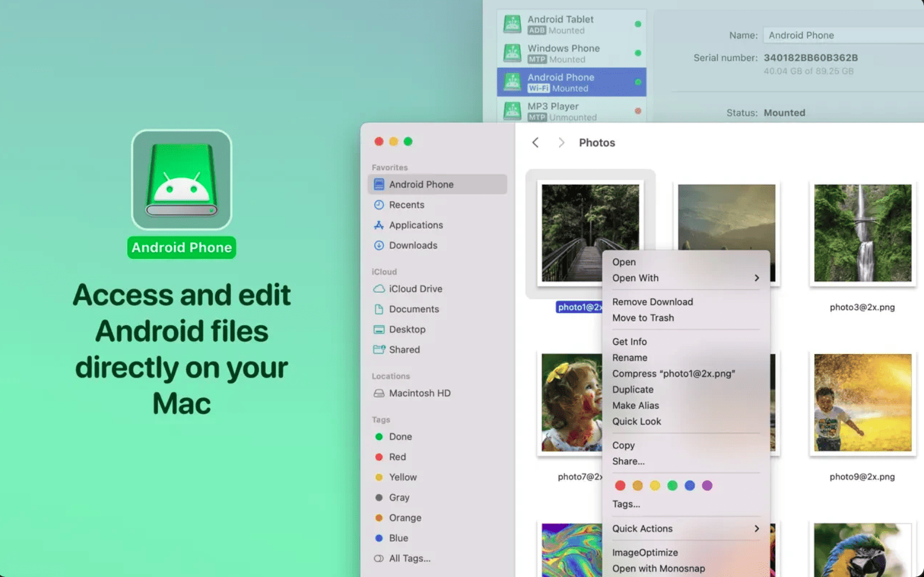Image resolution: width=924 pixels, height=577 pixels.
Task: Choose Make Alias menu entry
Action: (635, 405)
